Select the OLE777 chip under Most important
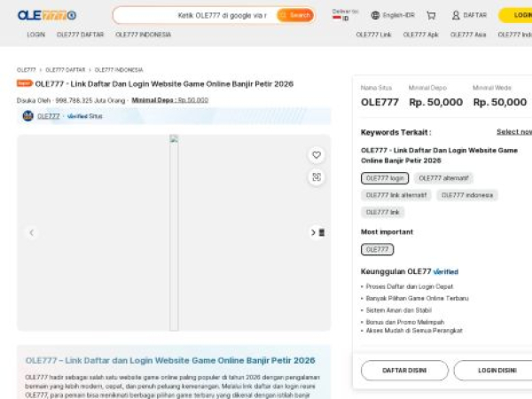 click(x=378, y=249)
